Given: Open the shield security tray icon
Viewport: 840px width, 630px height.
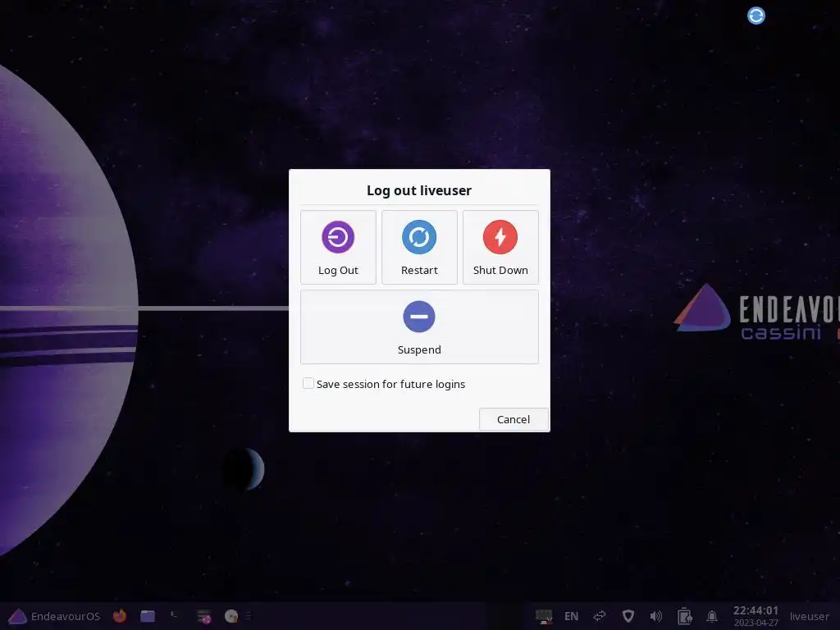Looking at the screenshot, I should [x=628, y=616].
